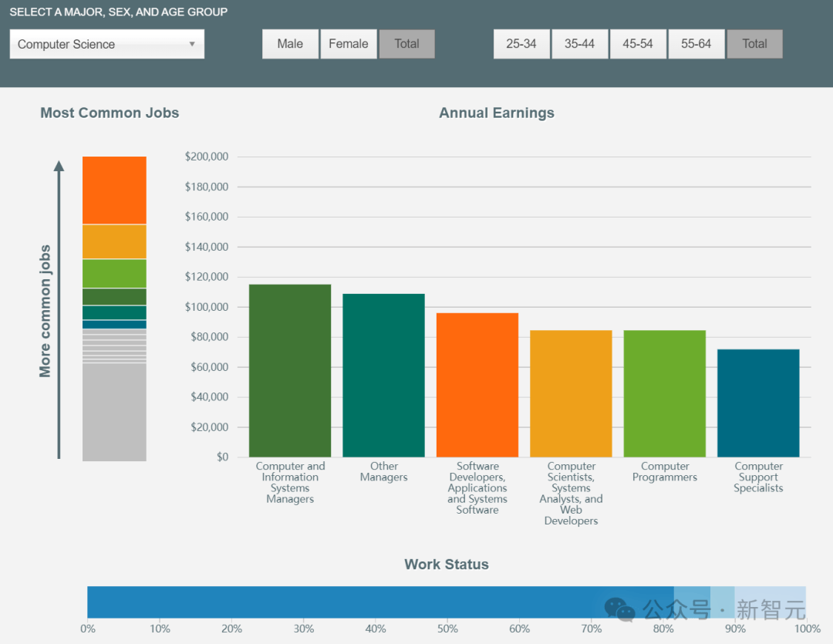The height and width of the screenshot is (644, 833).
Task: Choose the 55-64 age group
Action: (696, 44)
